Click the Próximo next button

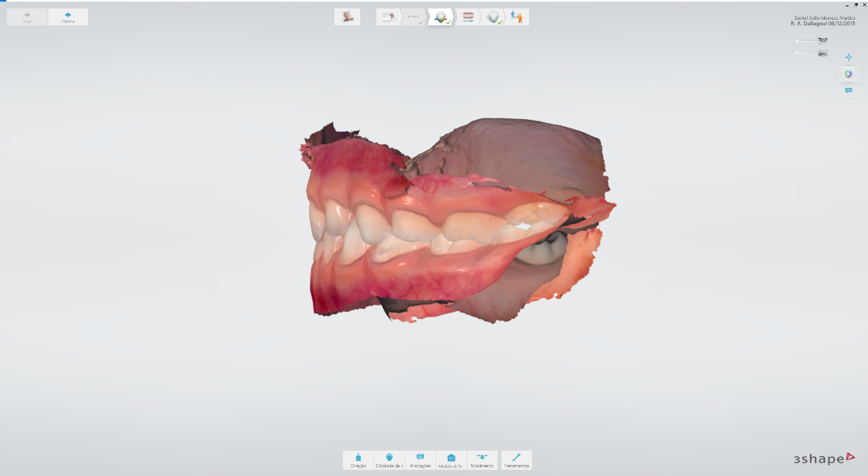pyautogui.click(x=68, y=17)
